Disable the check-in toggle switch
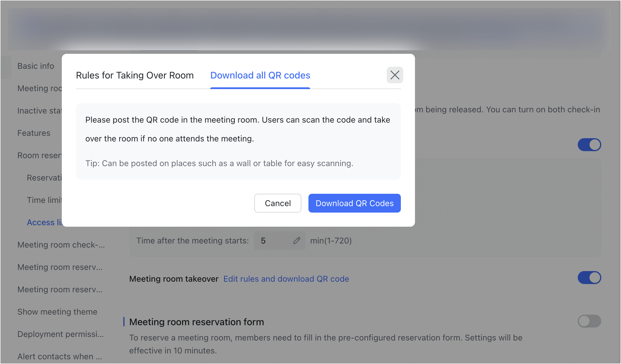This screenshot has width=621, height=364. click(590, 145)
